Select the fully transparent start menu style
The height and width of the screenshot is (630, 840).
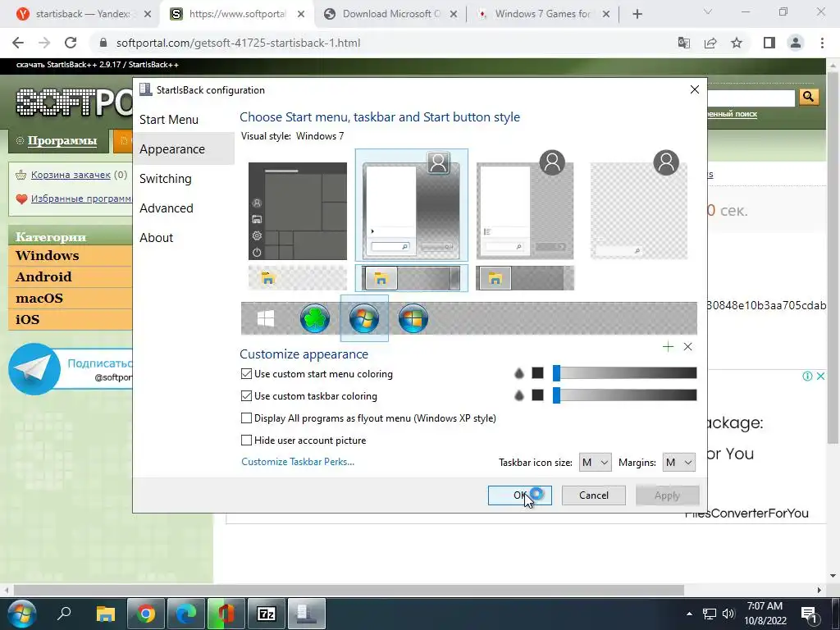point(638,206)
